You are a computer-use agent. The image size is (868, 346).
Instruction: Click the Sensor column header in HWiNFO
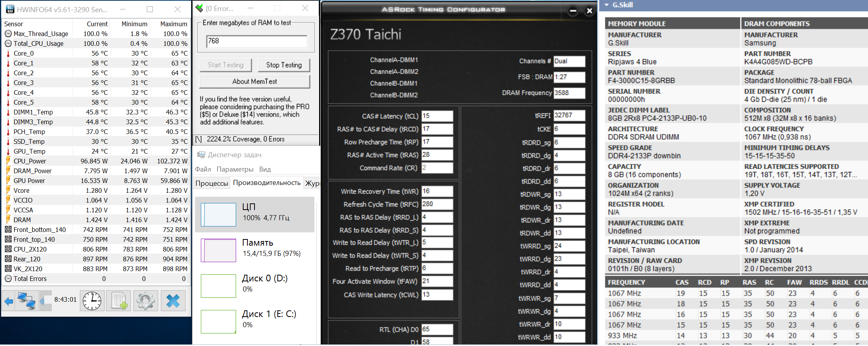pyautogui.click(x=37, y=24)
